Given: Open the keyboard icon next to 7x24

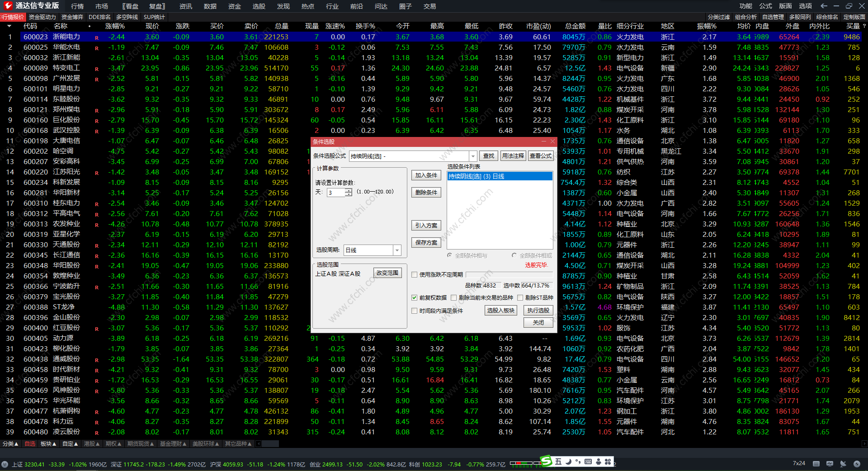Looking at the screenshot, I should coord(816,463).
